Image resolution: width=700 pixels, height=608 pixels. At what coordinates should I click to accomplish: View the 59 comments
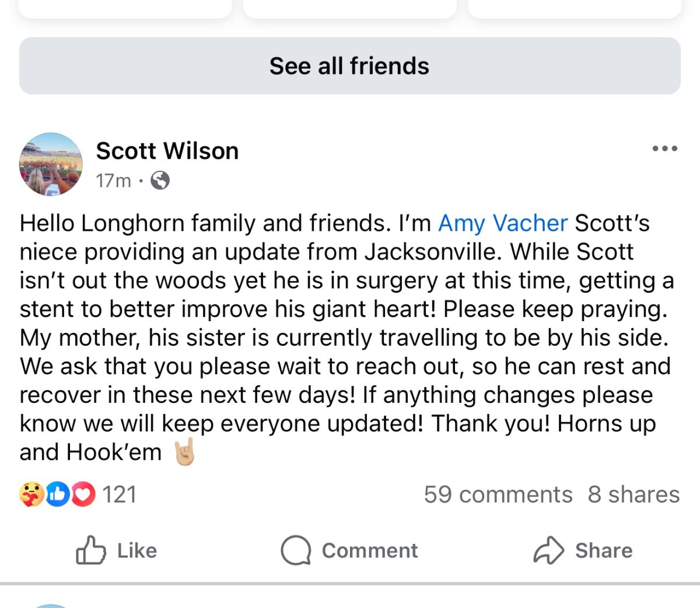coord(498,494)
